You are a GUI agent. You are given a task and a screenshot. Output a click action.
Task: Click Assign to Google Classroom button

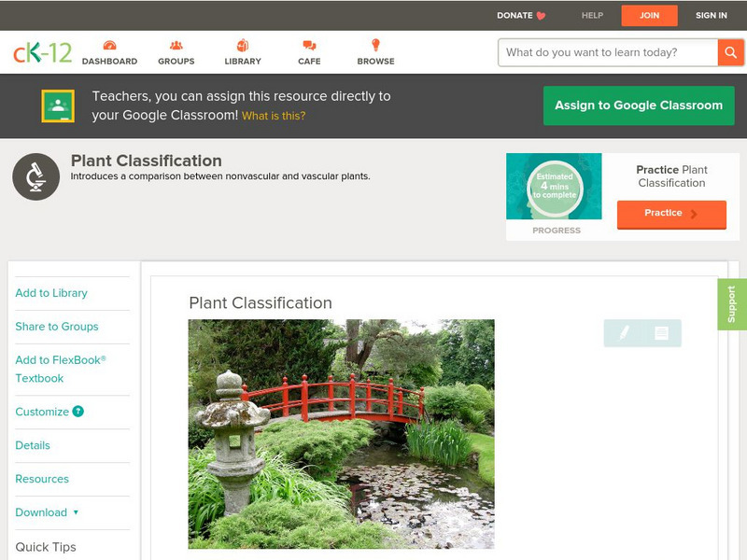point(639,105)
